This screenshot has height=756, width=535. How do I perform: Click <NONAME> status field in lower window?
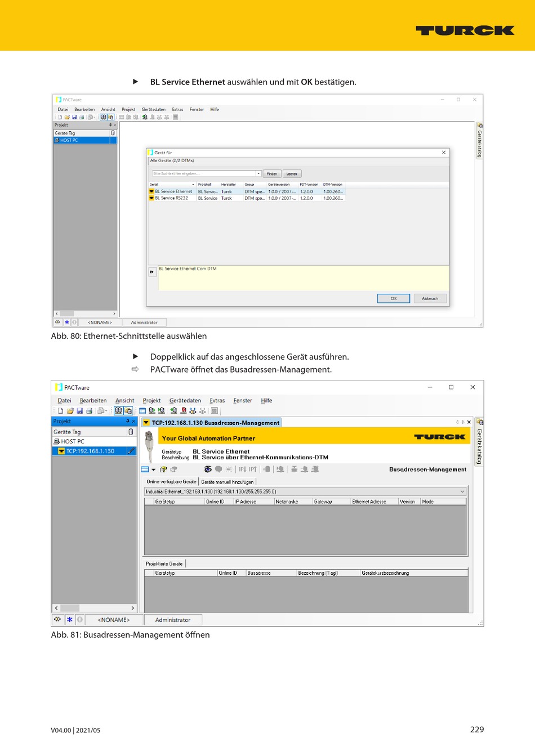[113, 620]
